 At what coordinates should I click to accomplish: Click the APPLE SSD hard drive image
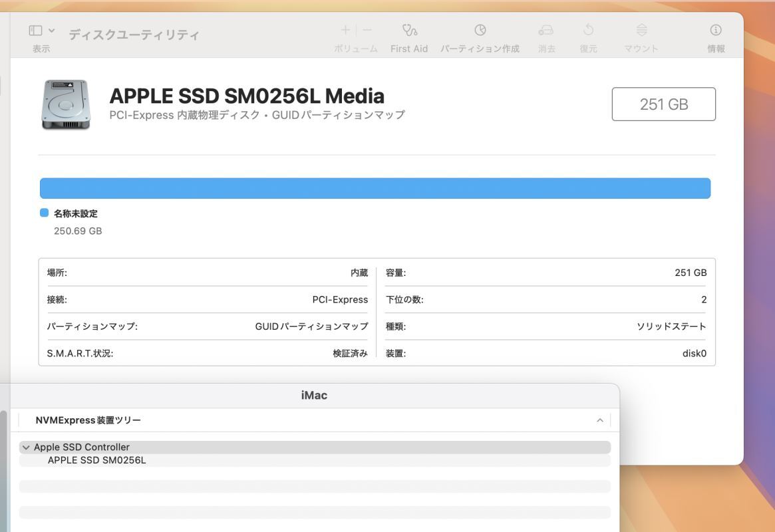coord(66,104)
